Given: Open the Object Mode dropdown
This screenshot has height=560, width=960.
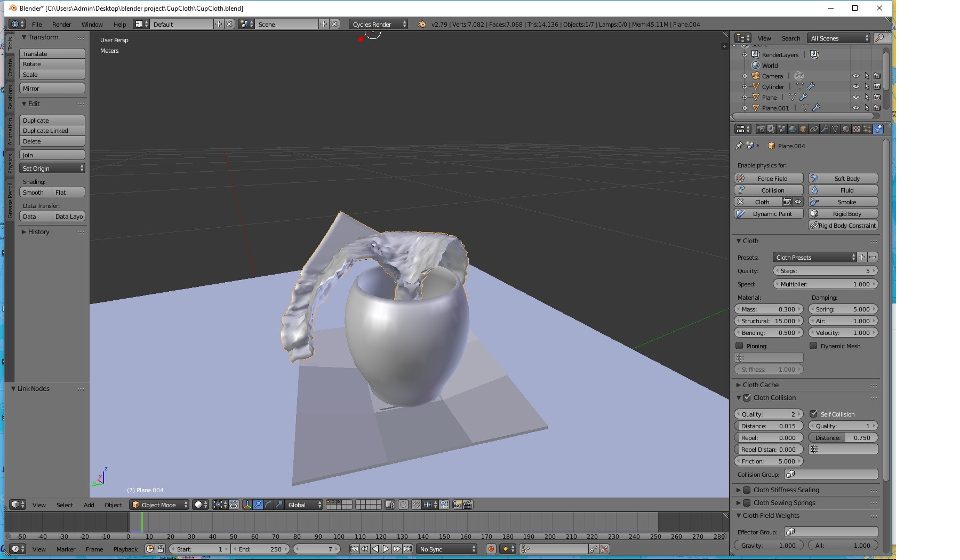Looking at the screenshot, I should click(x=159, y=505).
